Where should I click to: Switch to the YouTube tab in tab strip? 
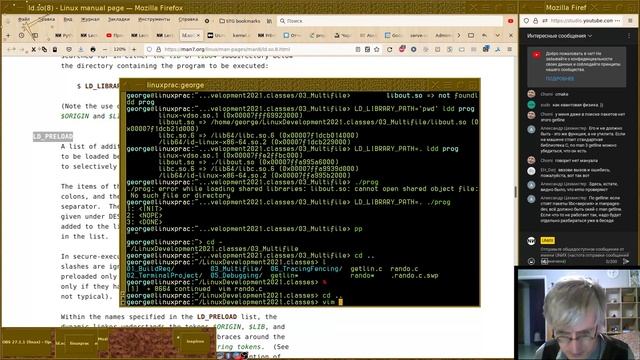114,36
